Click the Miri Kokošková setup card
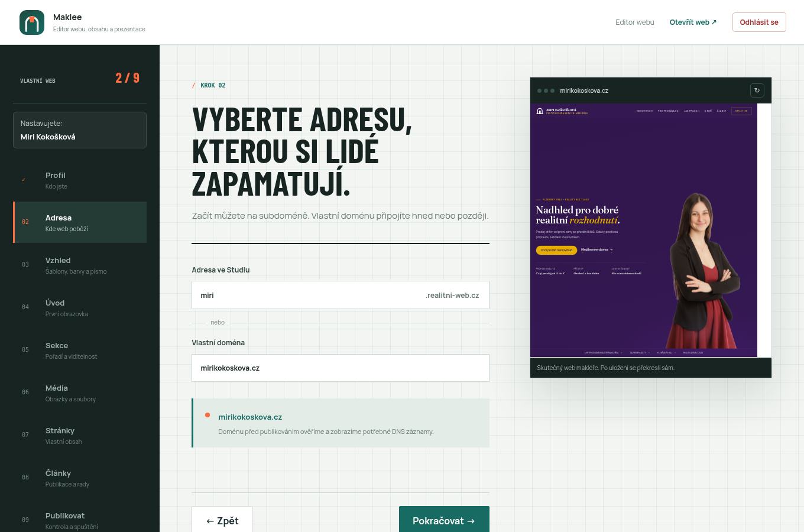Viewport: 804px width, 532px height. [80, 130]
